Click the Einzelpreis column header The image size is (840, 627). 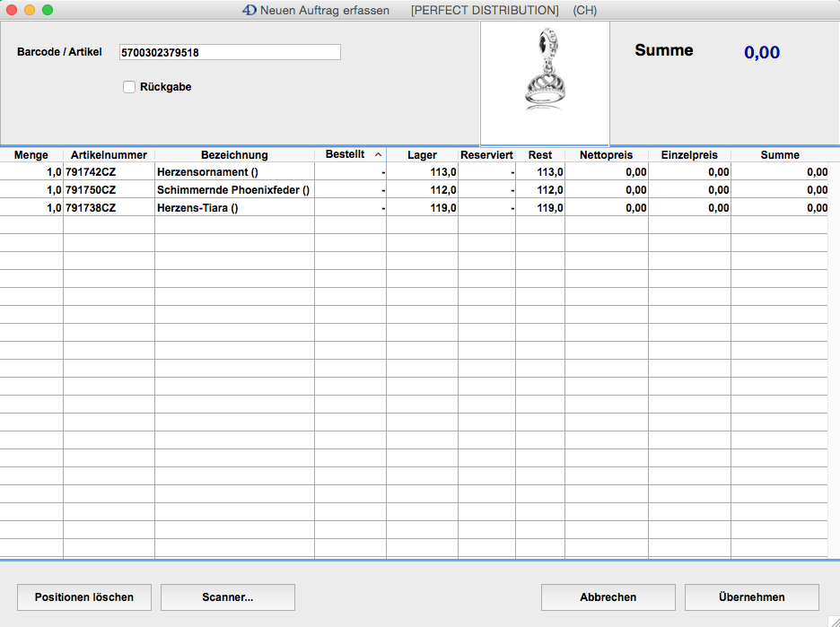(689, 155)
